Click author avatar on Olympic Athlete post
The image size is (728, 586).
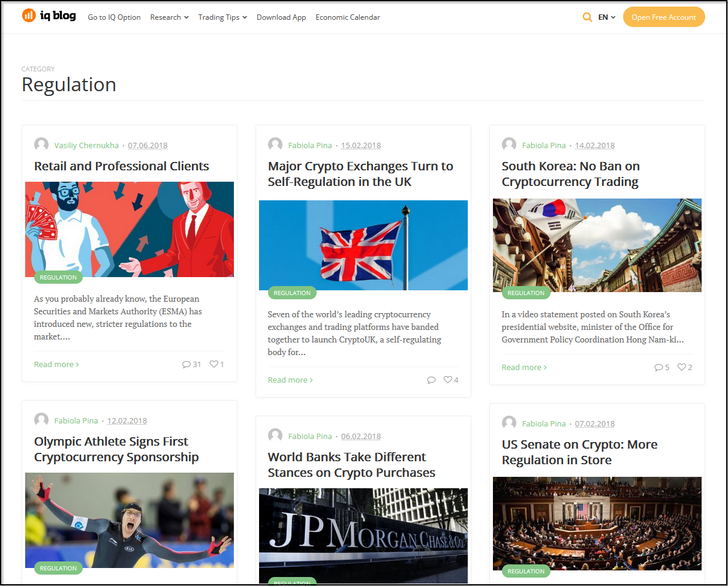point(41,420)
